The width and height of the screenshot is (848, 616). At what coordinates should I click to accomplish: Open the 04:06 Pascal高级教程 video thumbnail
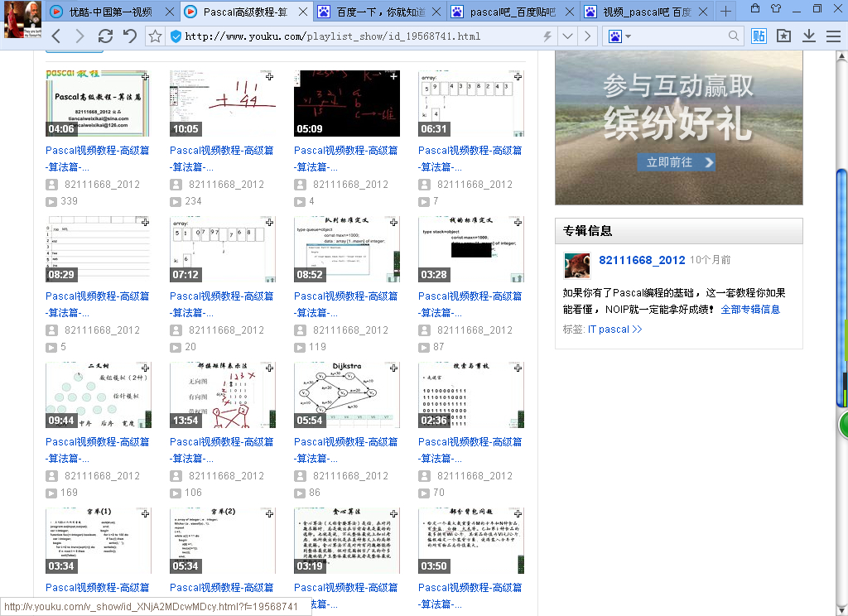98,103
